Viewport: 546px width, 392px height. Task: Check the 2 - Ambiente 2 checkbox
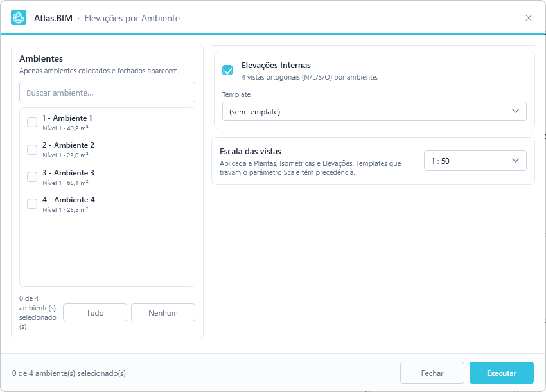32,150
